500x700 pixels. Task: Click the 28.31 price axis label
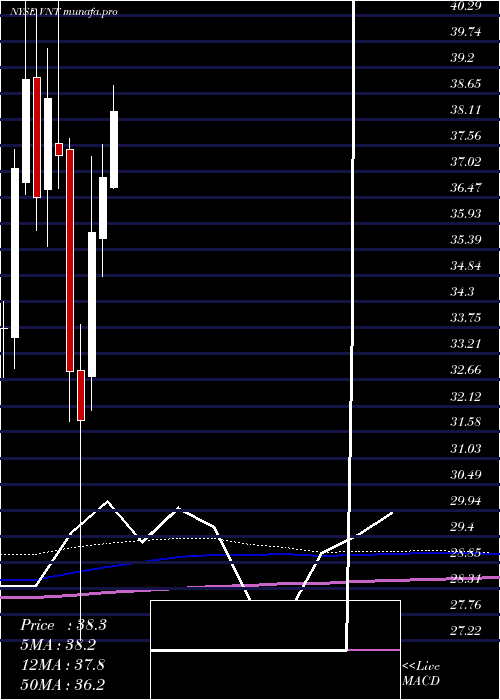pos(466,579)
